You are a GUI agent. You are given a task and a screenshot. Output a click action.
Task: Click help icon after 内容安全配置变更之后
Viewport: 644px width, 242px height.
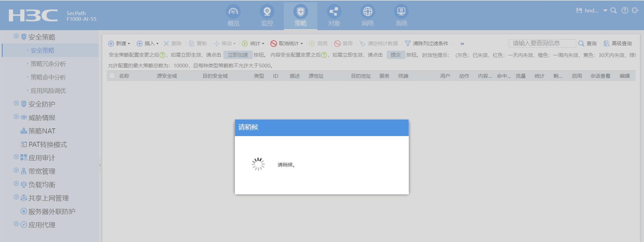[324, 55]
